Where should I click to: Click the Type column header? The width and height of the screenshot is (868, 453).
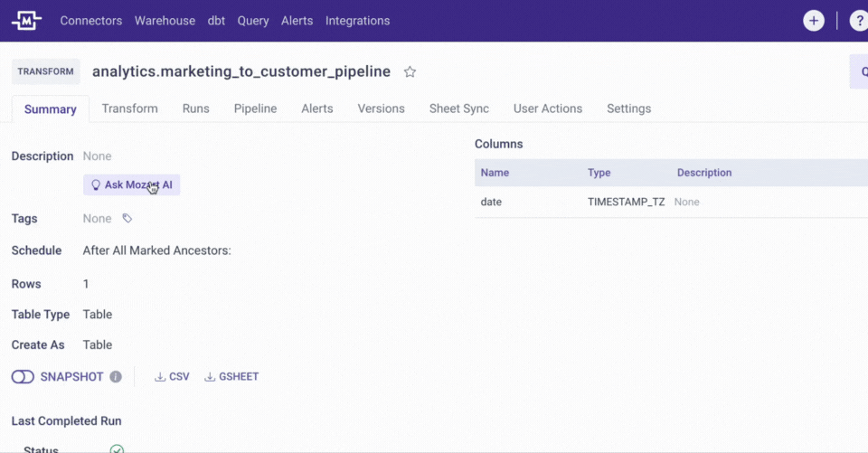tap(599, 173)
